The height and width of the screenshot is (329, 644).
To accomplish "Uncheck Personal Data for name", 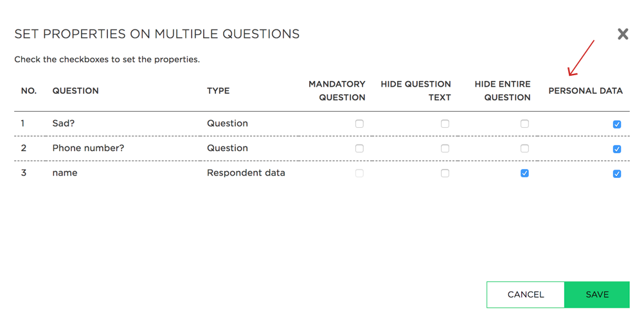I will 617,173.
